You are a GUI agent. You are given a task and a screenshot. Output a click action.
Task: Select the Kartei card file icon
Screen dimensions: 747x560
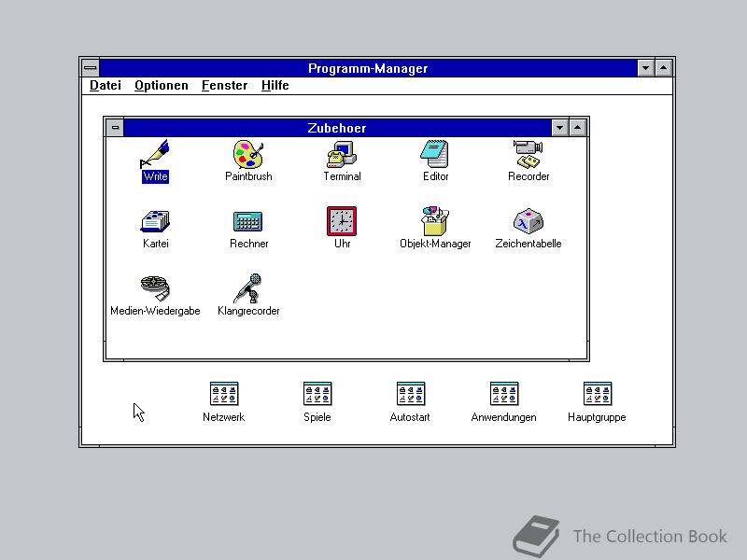(155, 221)
